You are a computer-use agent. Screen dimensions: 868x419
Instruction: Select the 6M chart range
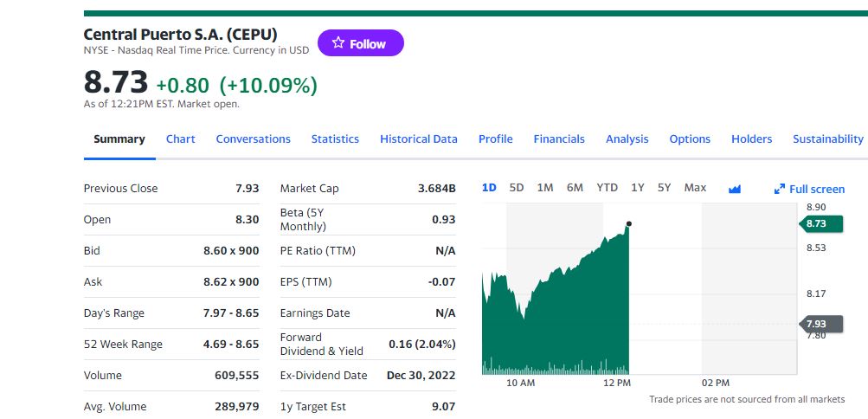pyautogui.click(x=575, y=188)
